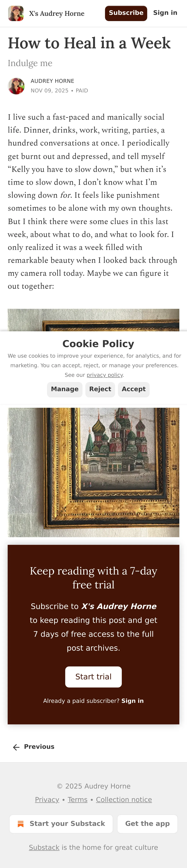Start the 7-day free trial
187x868 pixels.
93,677
